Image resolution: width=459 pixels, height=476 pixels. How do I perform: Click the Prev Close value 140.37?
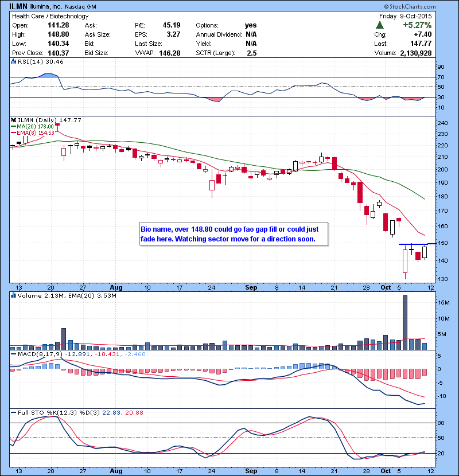coord(58,53)
